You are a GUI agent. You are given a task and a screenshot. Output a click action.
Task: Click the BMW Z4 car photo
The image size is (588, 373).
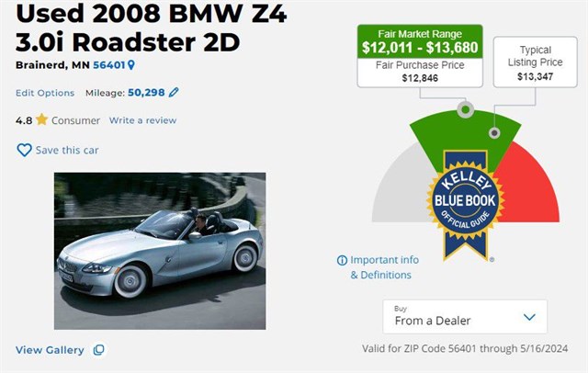[x=160, y=251]
